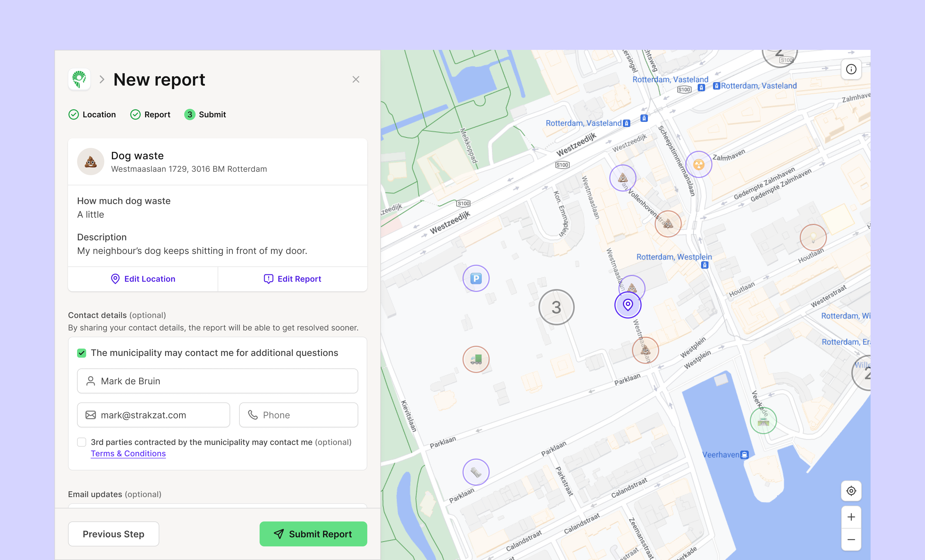Center map on my location
Viewport: 925px width, 560px height.
point(851,491)
